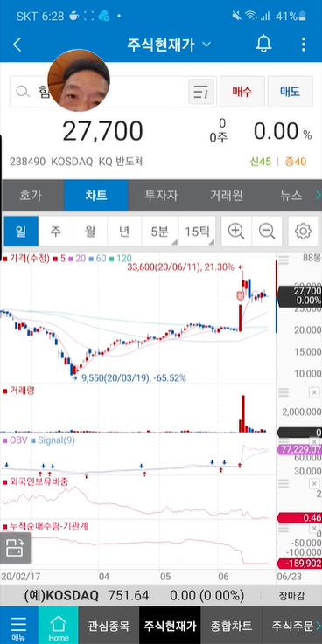
Task: Open 종합차트 in the bottom bar
Action: pos(231,625)
